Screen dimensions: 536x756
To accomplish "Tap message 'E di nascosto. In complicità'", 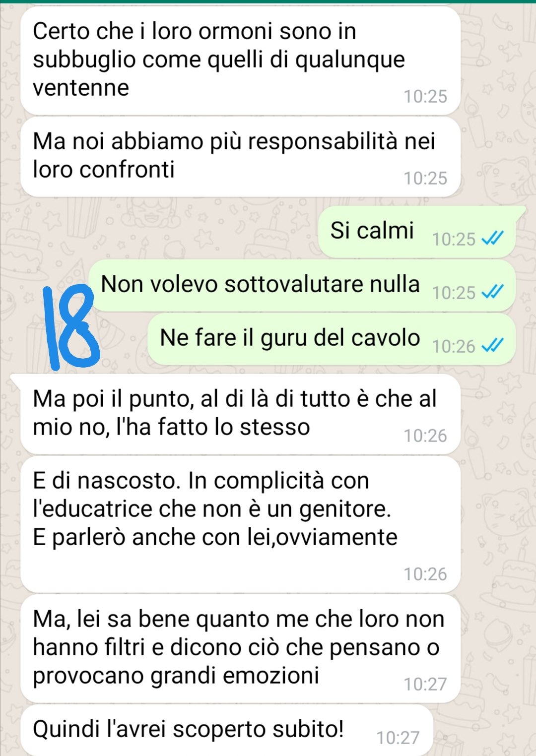I will coord(240,524).
